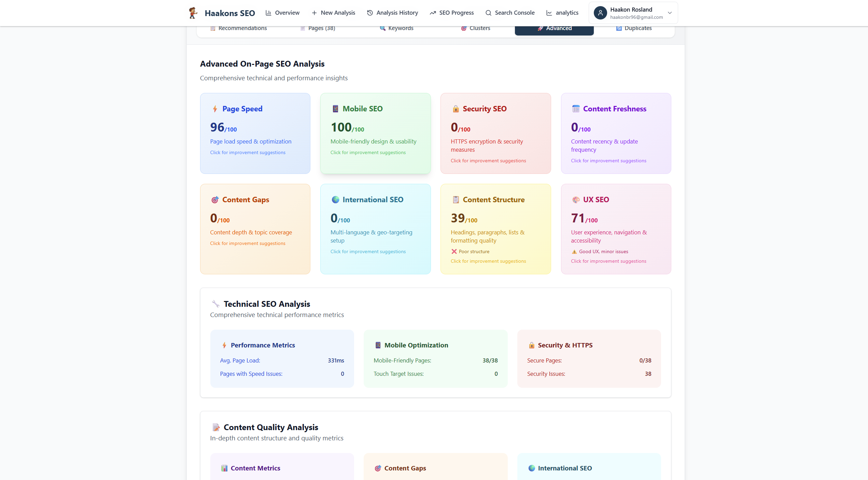The height and width of the screenshot is (480, 868).
Task: Click the Content Freshness calendar icon
Action: 576,109
